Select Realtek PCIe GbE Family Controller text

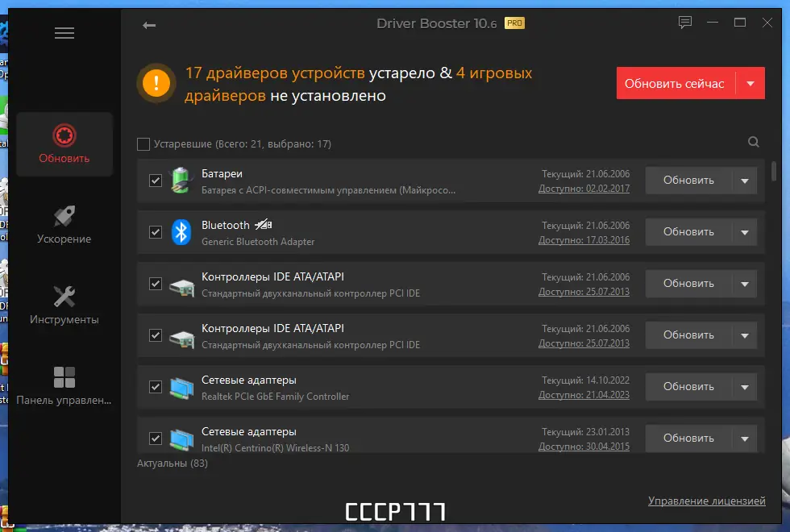[275, 397]
